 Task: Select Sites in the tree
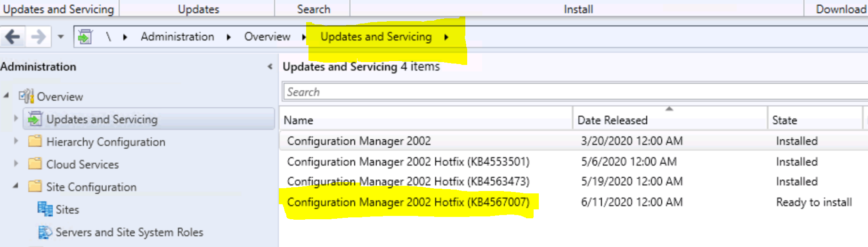click(x=67, y=210)
